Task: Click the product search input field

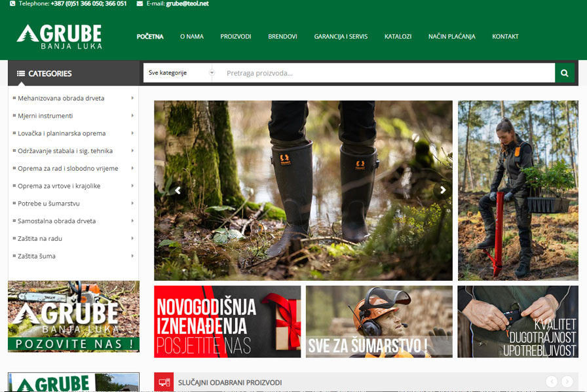Action: point(387,73)
